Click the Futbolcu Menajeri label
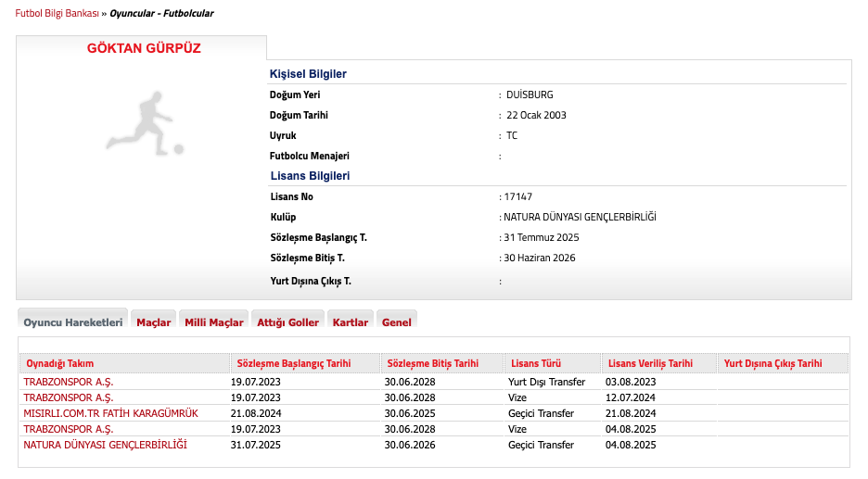 click(x=310, y=156)
